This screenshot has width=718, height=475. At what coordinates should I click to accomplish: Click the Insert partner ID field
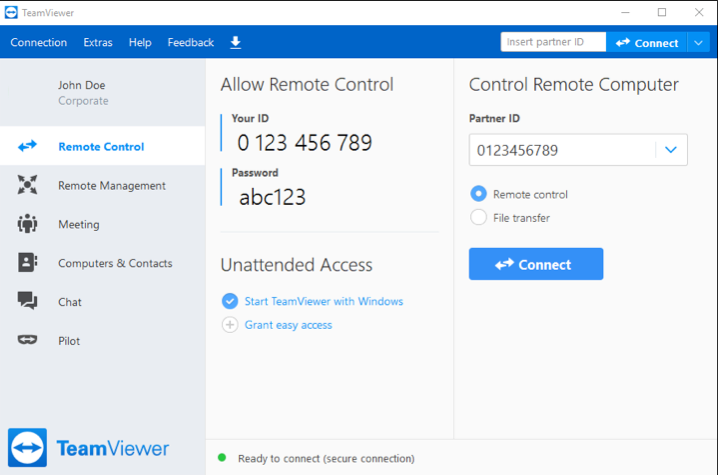(553, 42)
